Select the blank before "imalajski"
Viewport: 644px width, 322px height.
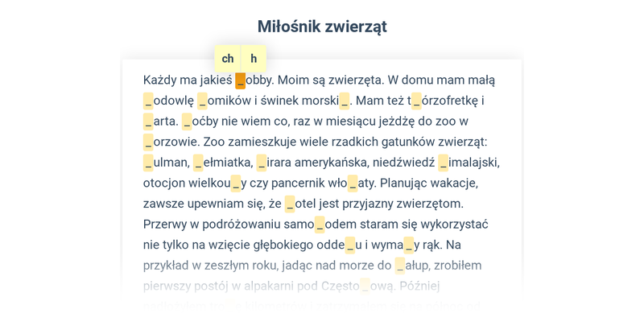pyautogui.click(x=444, y=163)
